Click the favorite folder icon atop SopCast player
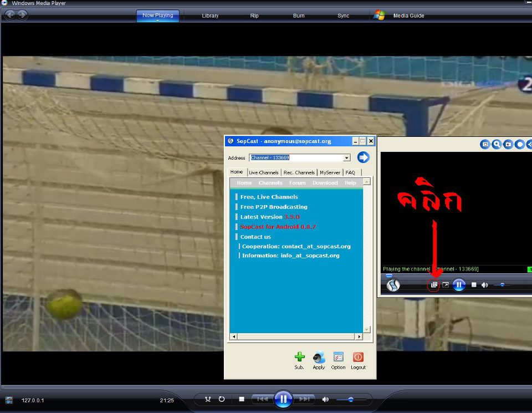This screenshot has height=413, width=532. point(508,145)
